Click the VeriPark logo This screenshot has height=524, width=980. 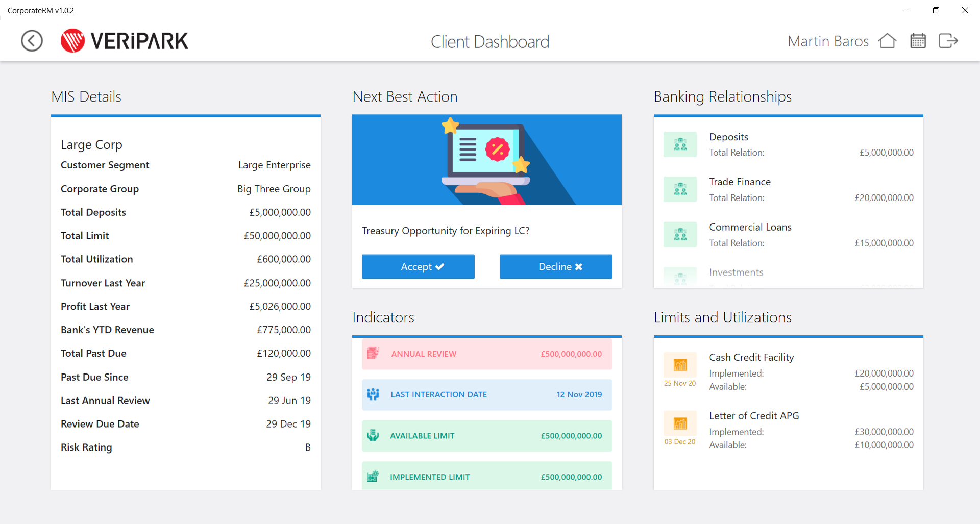click(x=124, y=41)
